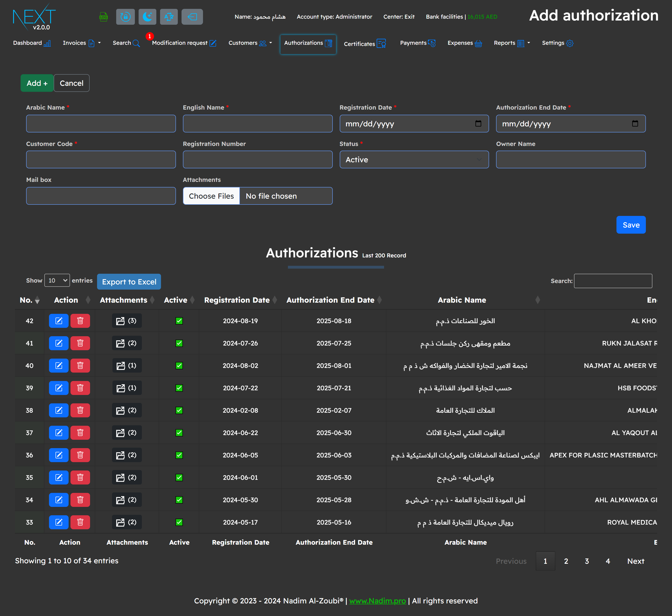Open the green LOG file icon

pyautogui.click(x=103, y=17)
